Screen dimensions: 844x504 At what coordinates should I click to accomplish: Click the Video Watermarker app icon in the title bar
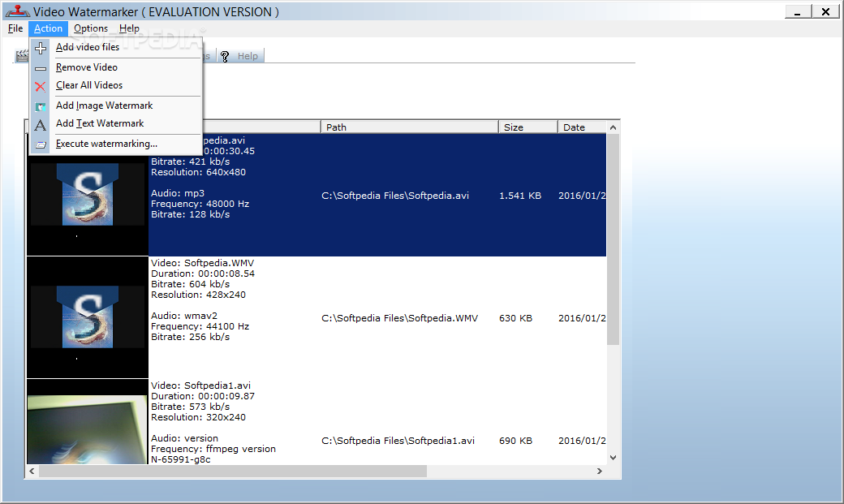pyautogui.click(x=17, y=11)
